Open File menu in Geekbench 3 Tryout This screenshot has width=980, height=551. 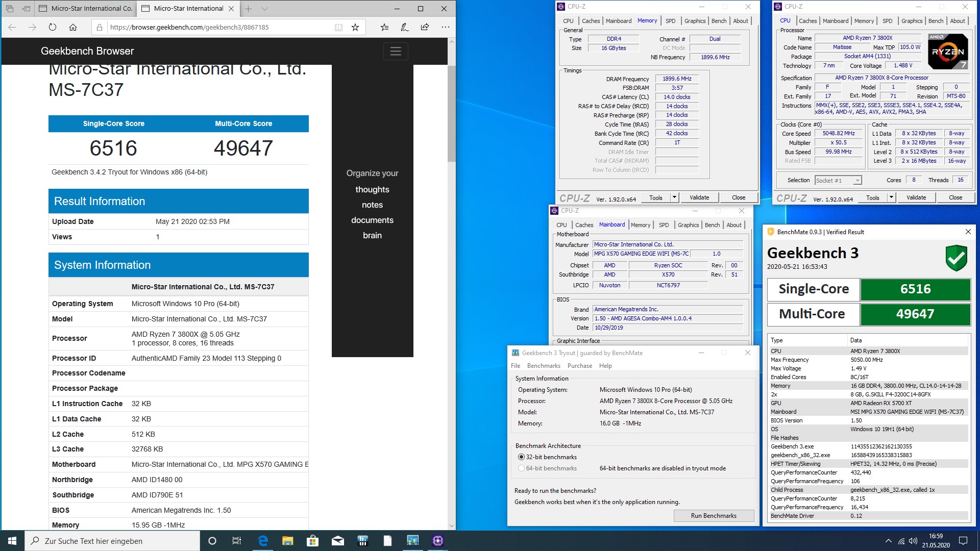point(516,366)
